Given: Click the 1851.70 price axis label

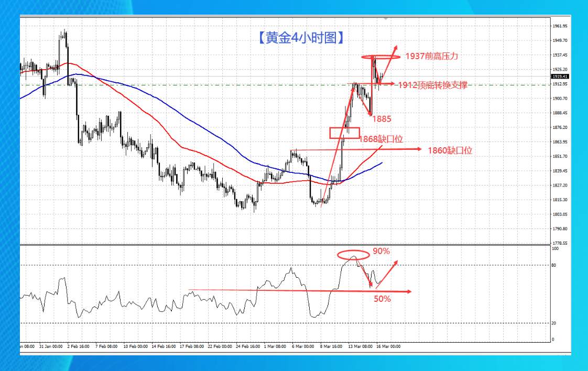Looking at the screenshot, I should pos(560,157).
